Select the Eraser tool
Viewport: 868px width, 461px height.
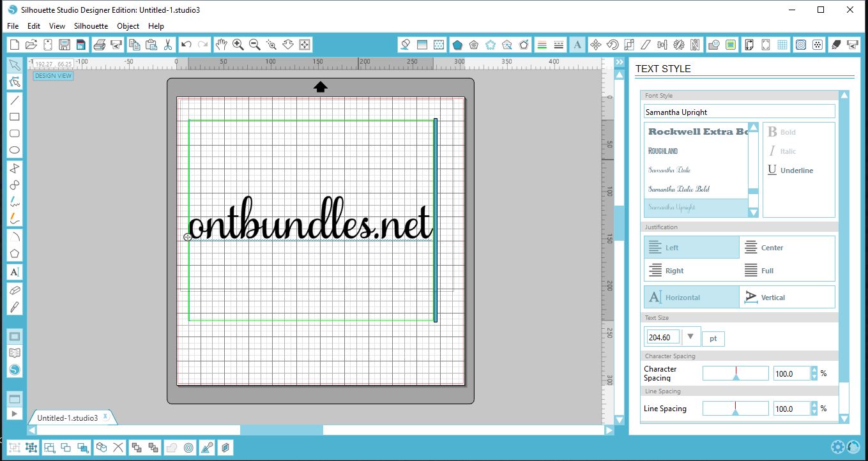[15, 291]
